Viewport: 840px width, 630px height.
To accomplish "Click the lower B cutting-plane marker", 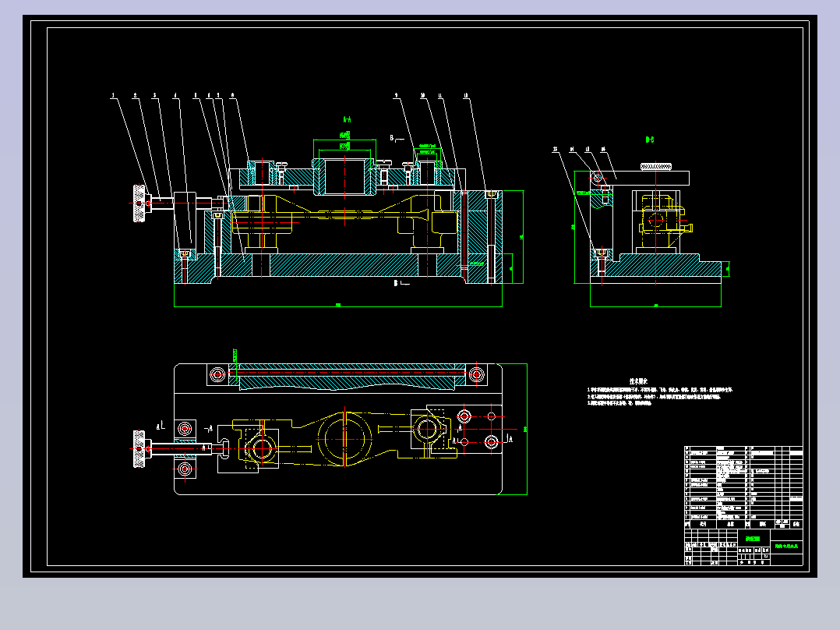I will coord(402,282).
